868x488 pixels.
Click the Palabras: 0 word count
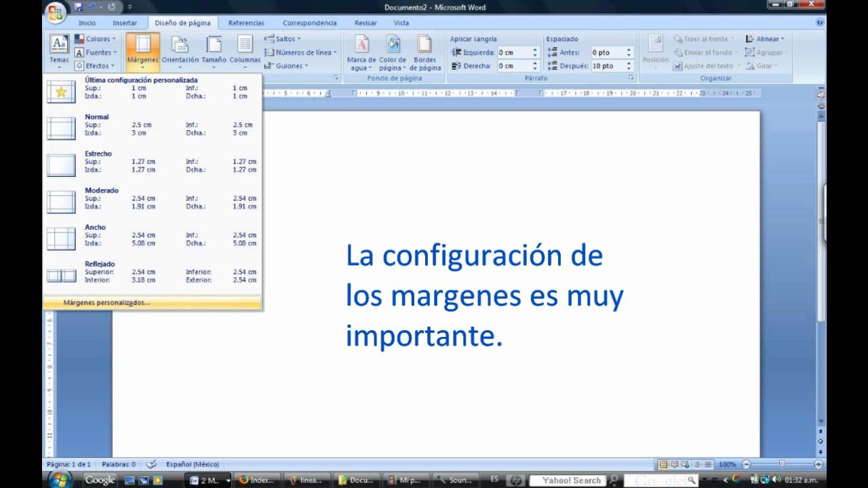[x=119, y=464]
